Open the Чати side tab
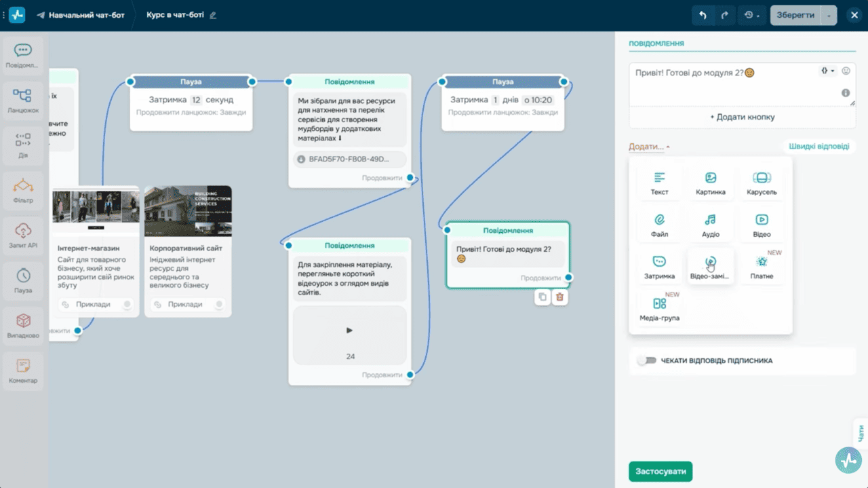 (861, 432)
